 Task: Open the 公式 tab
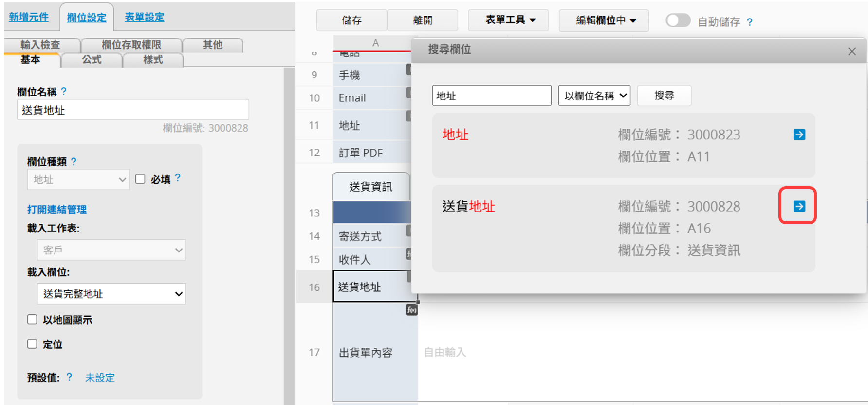92,59
